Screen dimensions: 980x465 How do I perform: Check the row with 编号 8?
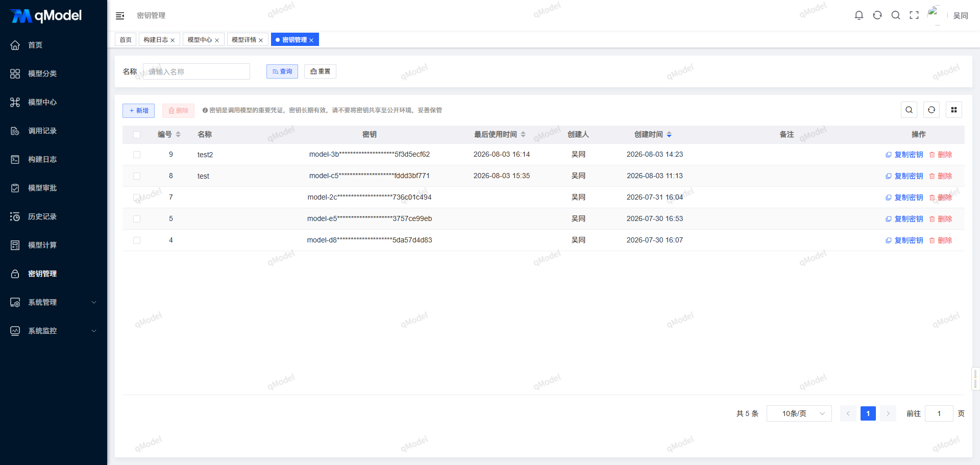[x=137, y=176]
